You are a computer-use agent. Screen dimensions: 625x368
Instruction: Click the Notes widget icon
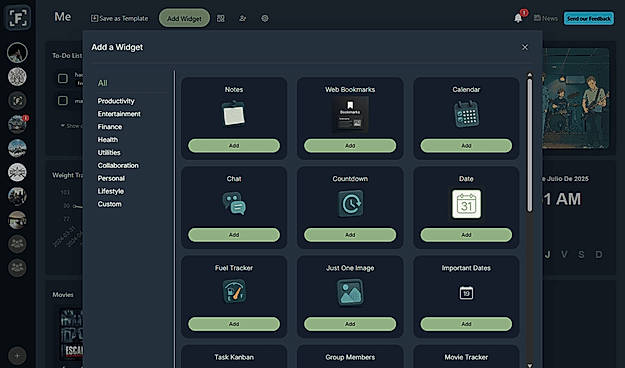[234, 114]
